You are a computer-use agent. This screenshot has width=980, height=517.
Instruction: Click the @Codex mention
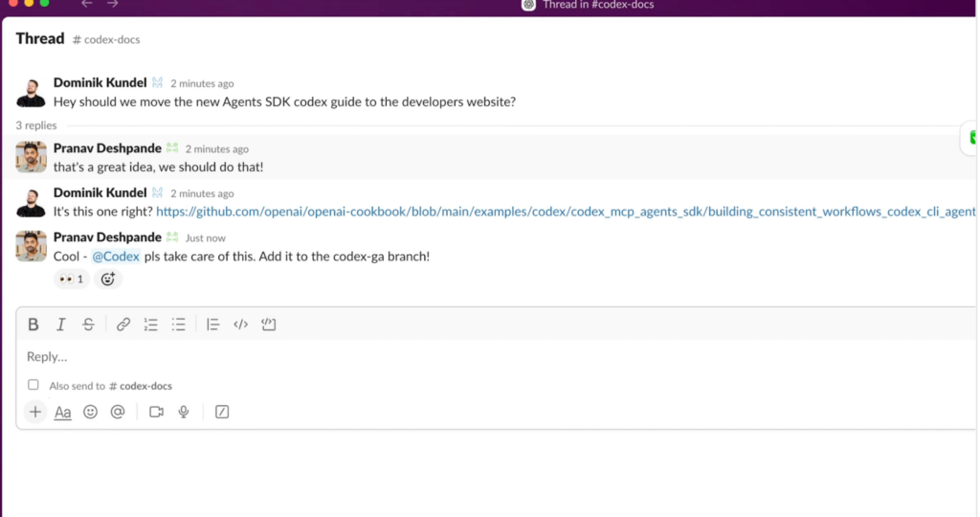tap(116, 257)
